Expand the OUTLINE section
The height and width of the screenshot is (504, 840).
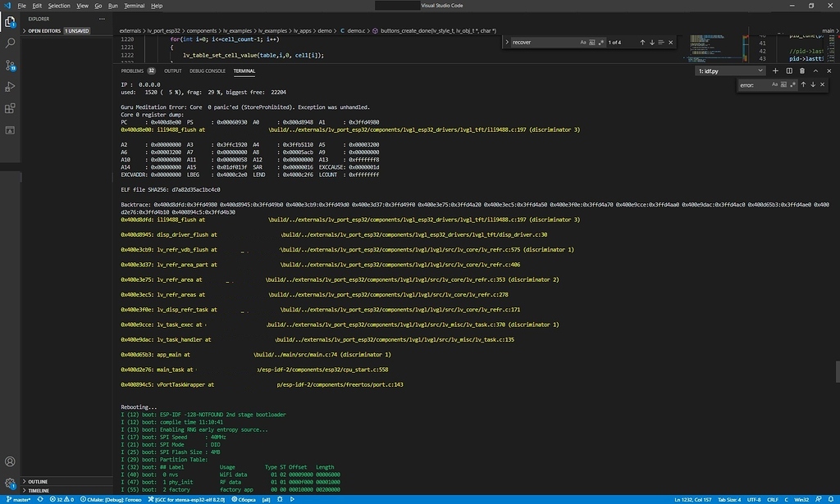click(x=37, y=482)
